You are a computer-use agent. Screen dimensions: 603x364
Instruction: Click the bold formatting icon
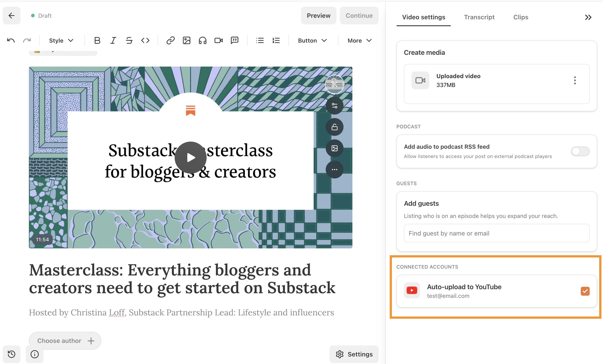[97, 40]
